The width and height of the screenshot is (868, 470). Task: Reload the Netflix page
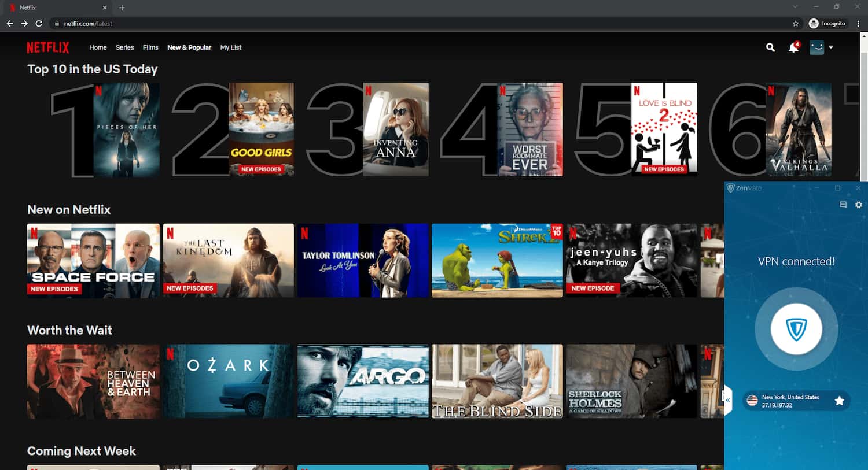(x=39, y=24)
